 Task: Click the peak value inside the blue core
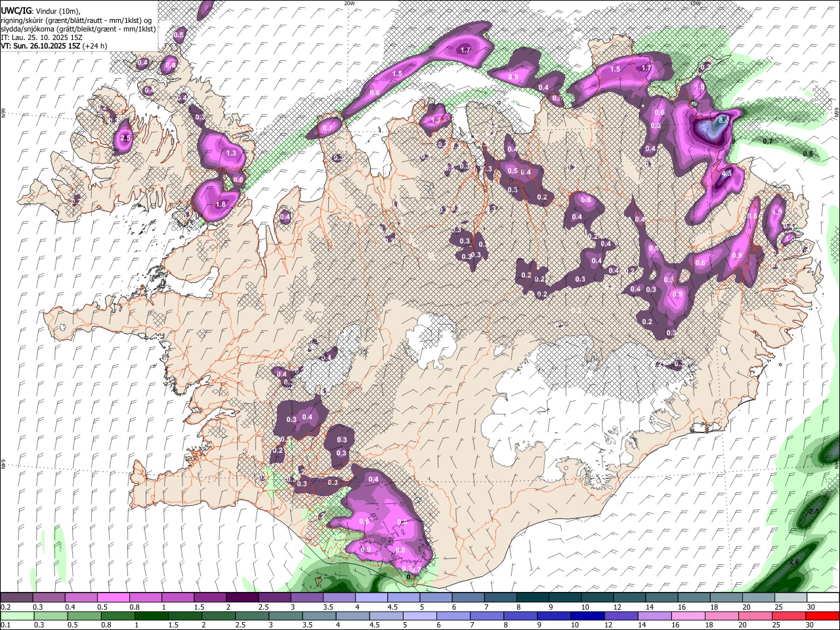point(723,121)
